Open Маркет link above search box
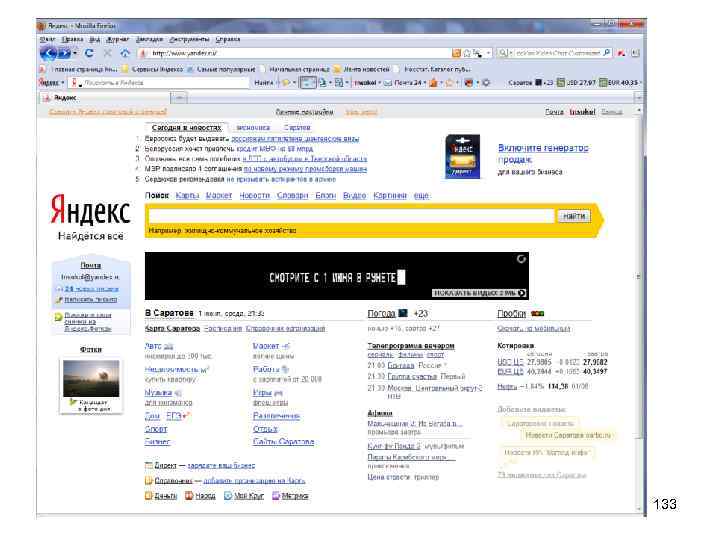The height and width of the screenshot is (540, 720). [x=219, y=196]
